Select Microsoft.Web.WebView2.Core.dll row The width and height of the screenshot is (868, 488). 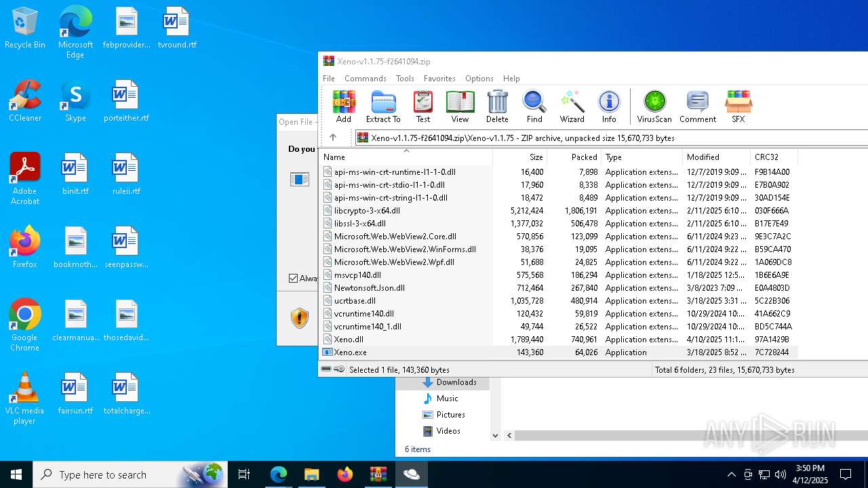click(x=559, y=237)
